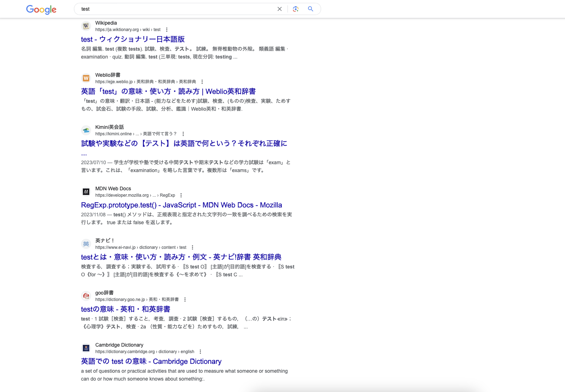Open more options for ja.wiktionary.org result

point(167,30)
